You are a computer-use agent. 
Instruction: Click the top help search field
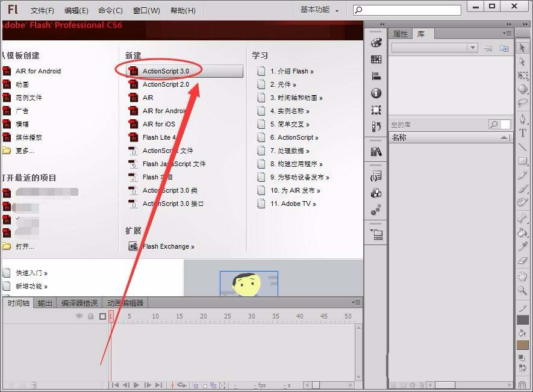(407, 10)
